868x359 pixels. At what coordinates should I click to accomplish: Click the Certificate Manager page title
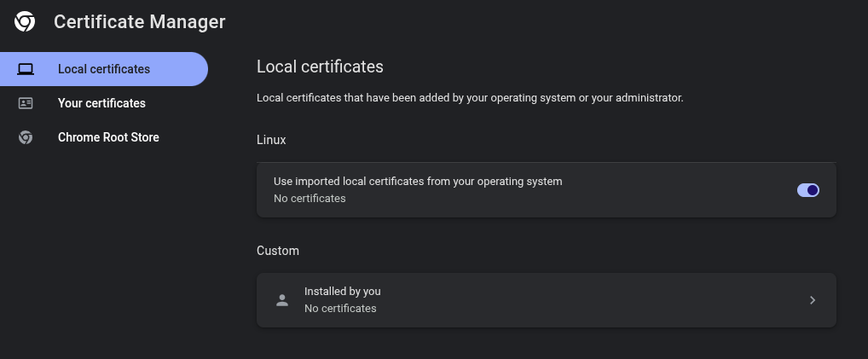[x=139, y=22]
